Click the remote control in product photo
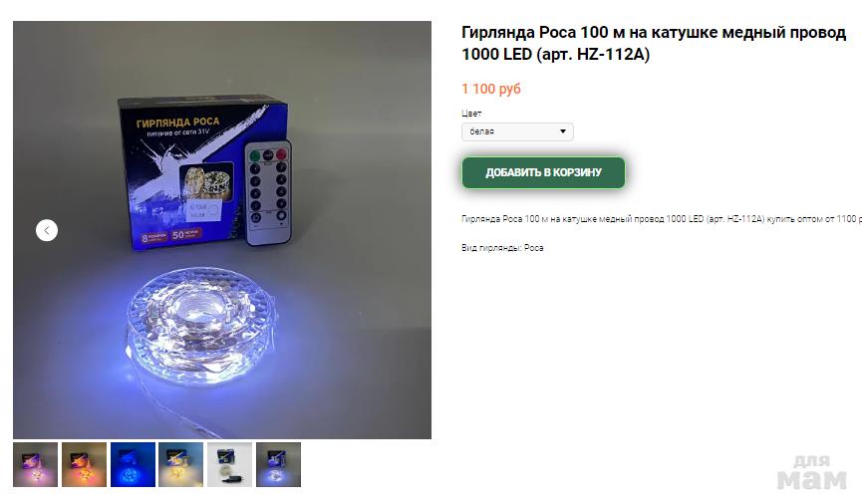This screenshot has width=862, height=504. pos(268,193)
